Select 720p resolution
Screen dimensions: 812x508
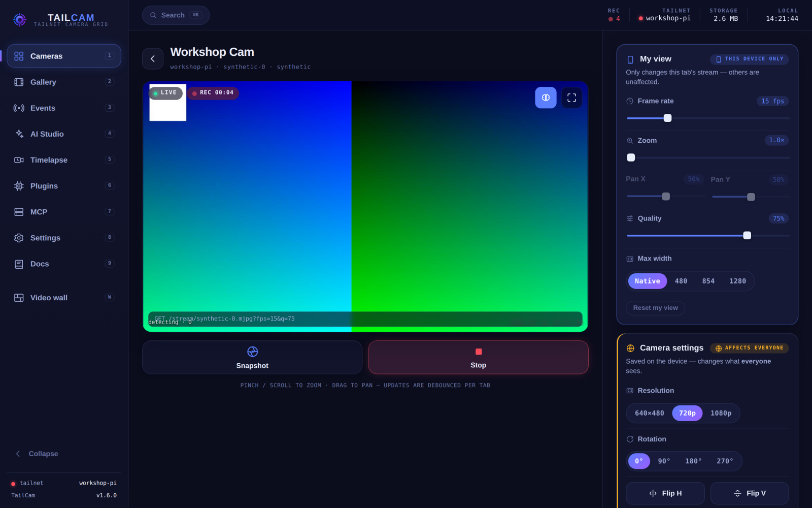(x=687, y=413)
